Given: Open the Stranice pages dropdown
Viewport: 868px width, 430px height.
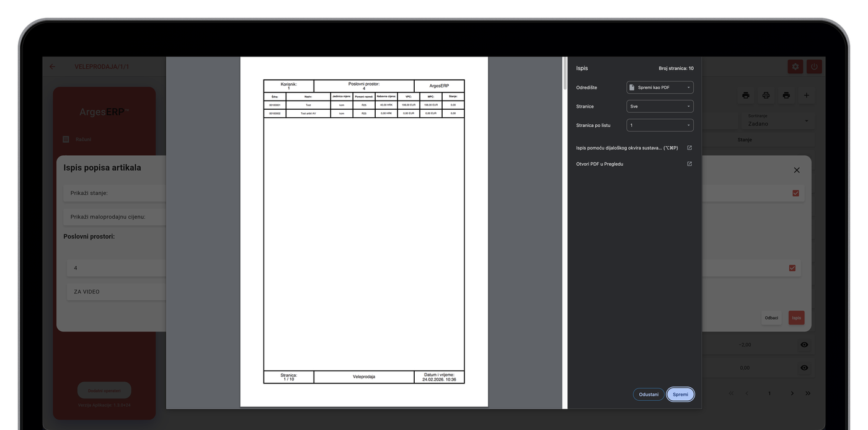Looking at the screenshot, I should point(660,107).
